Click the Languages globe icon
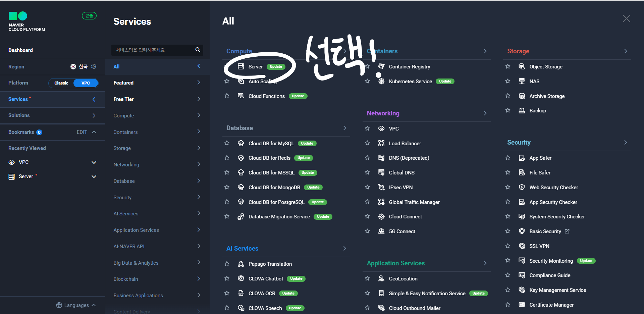Screen dimensions: 644x314 [59, 305]
